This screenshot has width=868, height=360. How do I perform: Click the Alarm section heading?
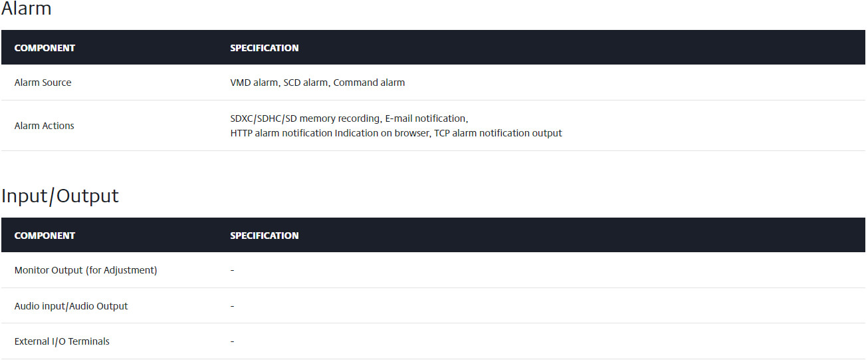pyautogui.click(x=27, y=9)
